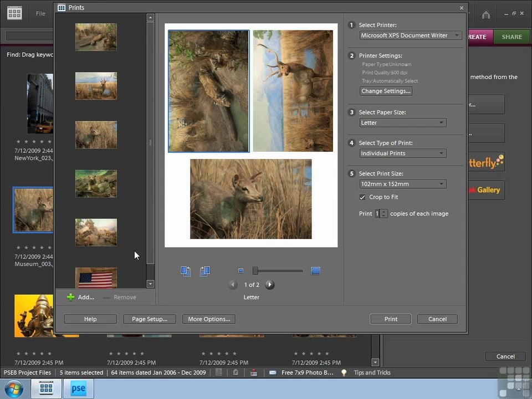Toggle Crop to Fit checkbox

(x=362, y=197)
